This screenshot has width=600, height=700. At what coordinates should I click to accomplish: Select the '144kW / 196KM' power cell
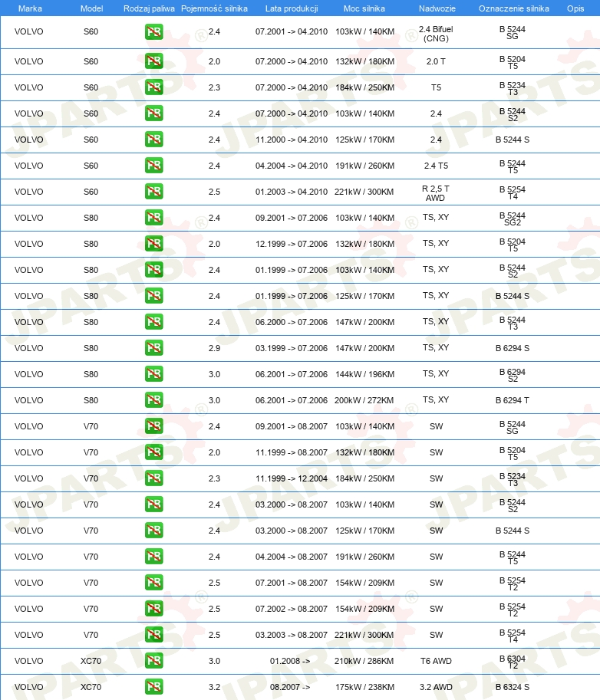(365, 374)
